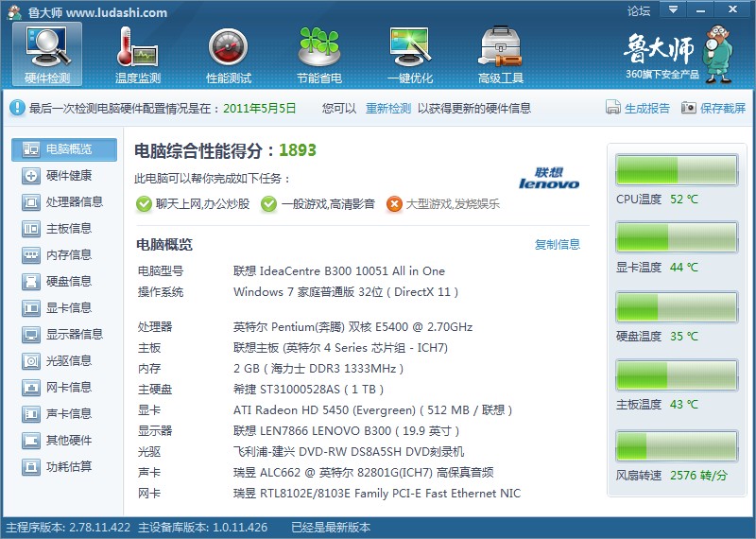
Task: Click the 复制信息 copy info link
Action: pos(558,245)
